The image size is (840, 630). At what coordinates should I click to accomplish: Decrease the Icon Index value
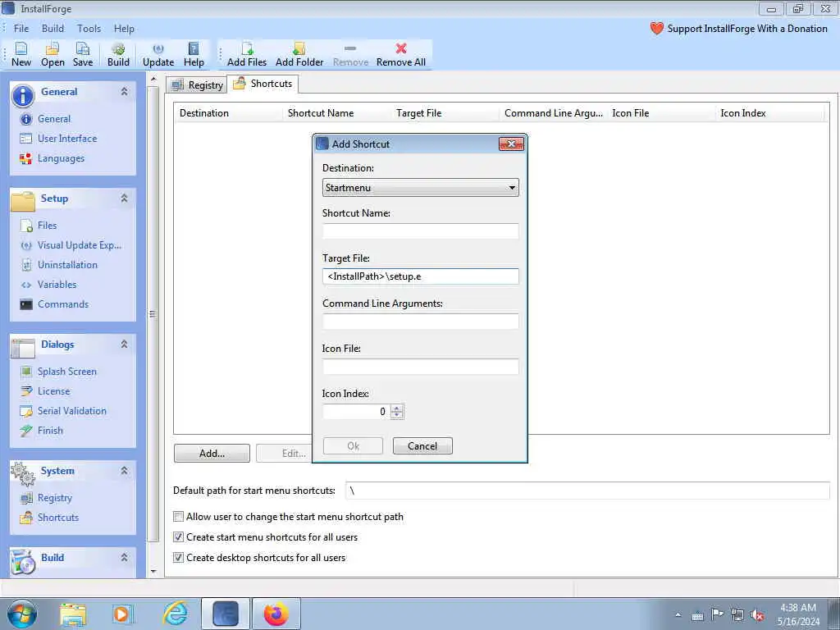(x=397, y=415)
